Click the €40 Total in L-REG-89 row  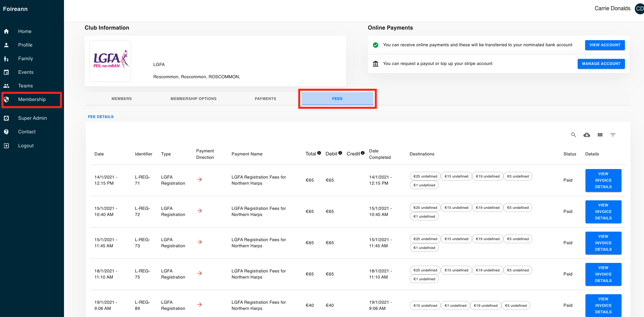(310, 305)
